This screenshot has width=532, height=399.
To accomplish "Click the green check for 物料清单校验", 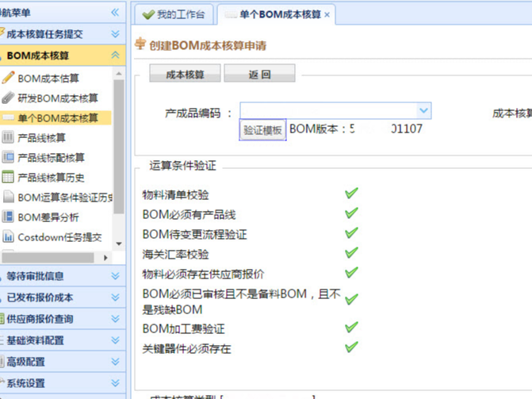I will [x=351, y=194].
